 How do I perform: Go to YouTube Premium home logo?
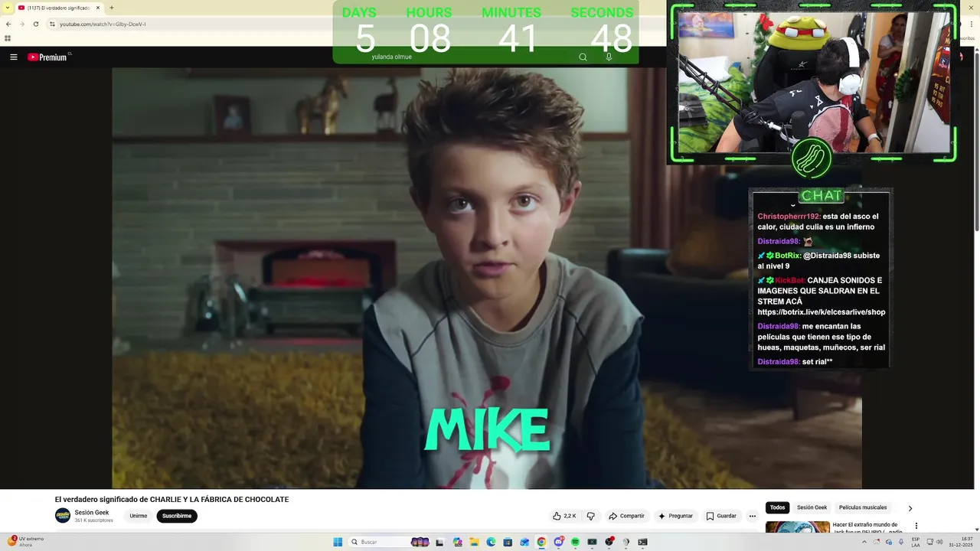(x=47, y=57)
